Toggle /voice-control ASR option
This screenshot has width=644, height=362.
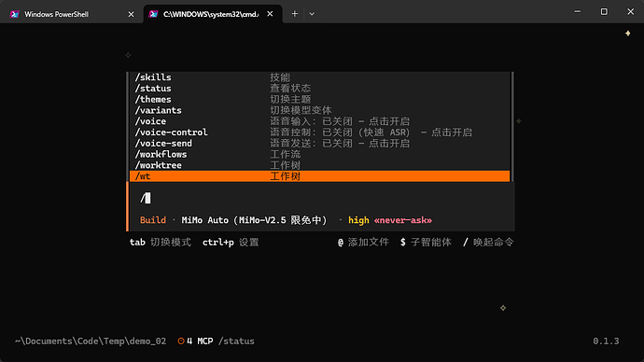tap(319, 132)
